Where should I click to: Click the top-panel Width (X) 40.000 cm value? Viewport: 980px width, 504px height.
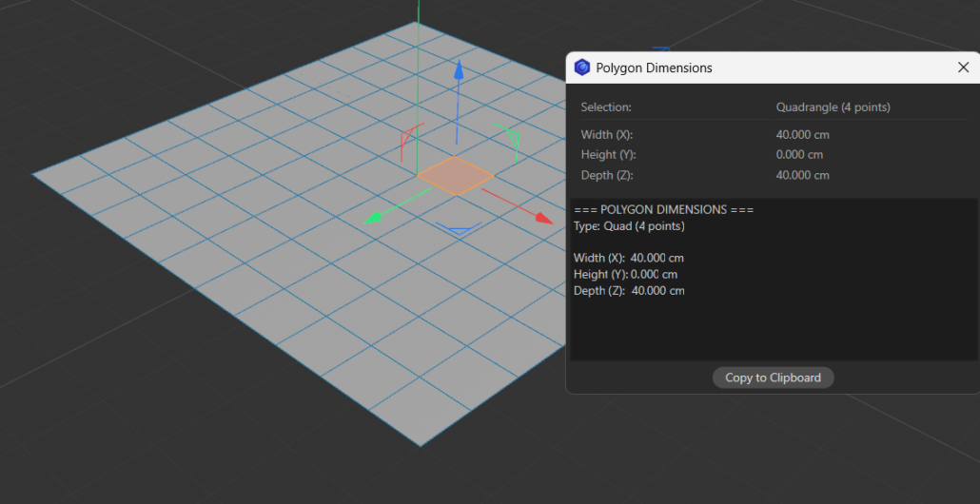802,135
